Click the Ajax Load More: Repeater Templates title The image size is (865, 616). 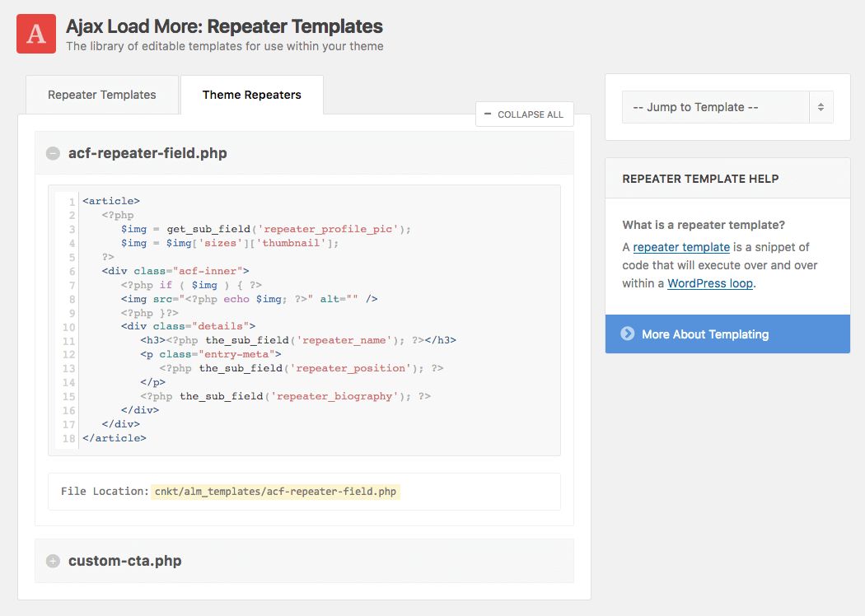224,26
